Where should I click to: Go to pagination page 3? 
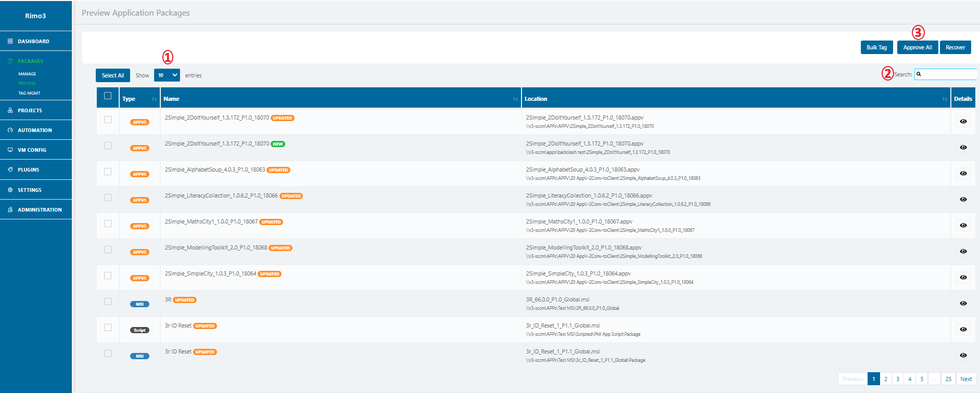tap(898, 379)
